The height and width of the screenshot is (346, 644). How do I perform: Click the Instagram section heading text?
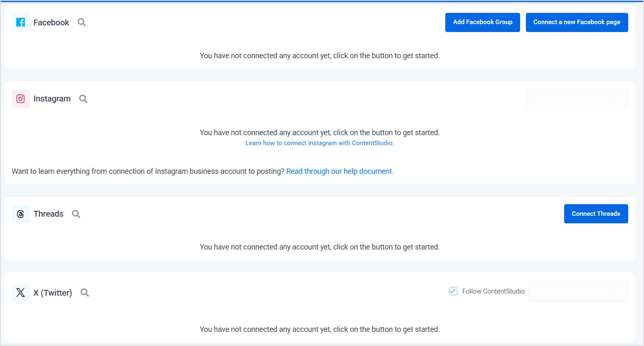point(52,99)
